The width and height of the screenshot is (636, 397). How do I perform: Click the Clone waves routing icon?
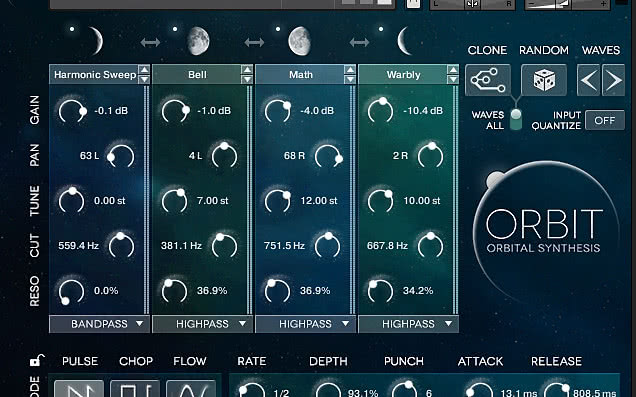[x=488, y=80]
